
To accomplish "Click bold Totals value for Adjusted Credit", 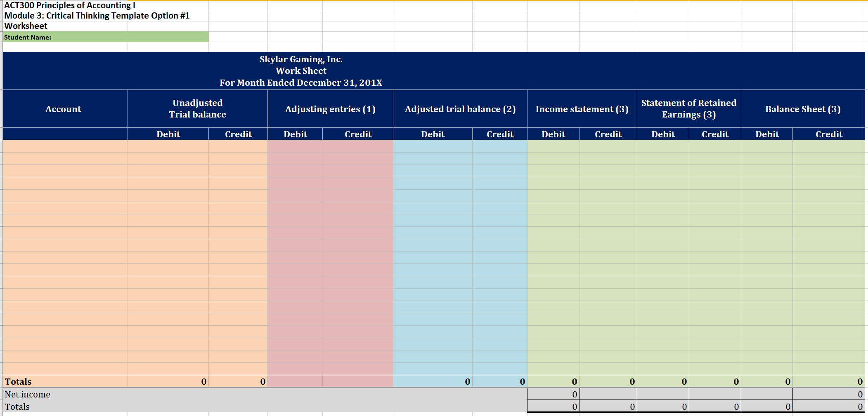I will (x=500, y=381).
